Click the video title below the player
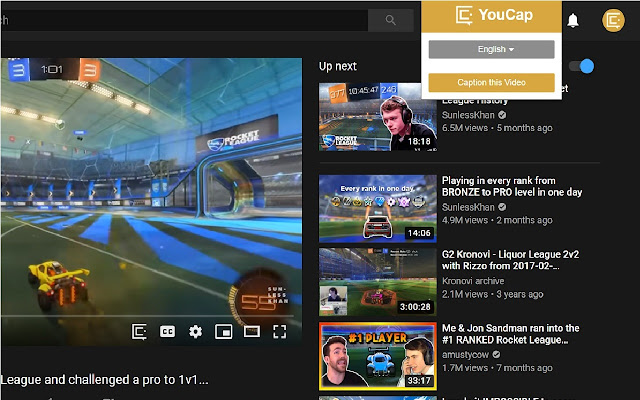Screen dimensions: 640x400 [104, 380]
